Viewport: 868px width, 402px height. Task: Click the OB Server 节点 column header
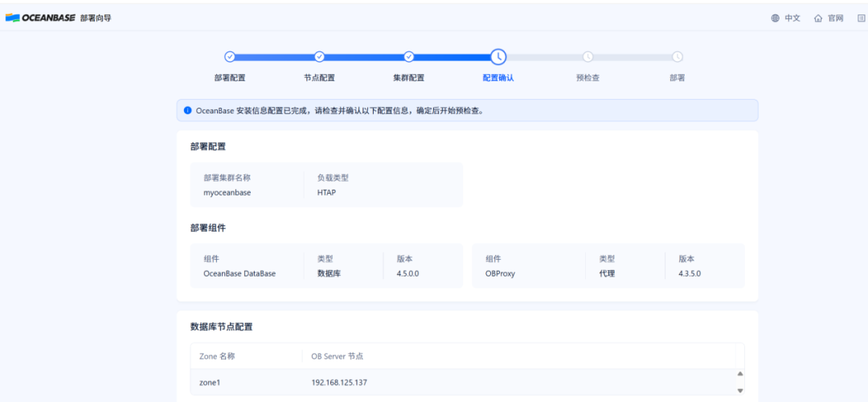coord(337,356)
